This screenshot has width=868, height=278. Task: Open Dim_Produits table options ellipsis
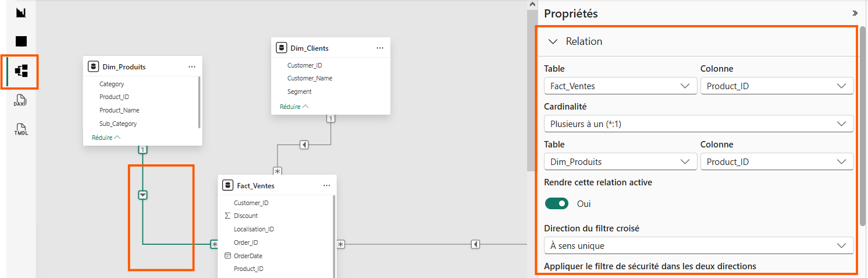click(192, 67)
